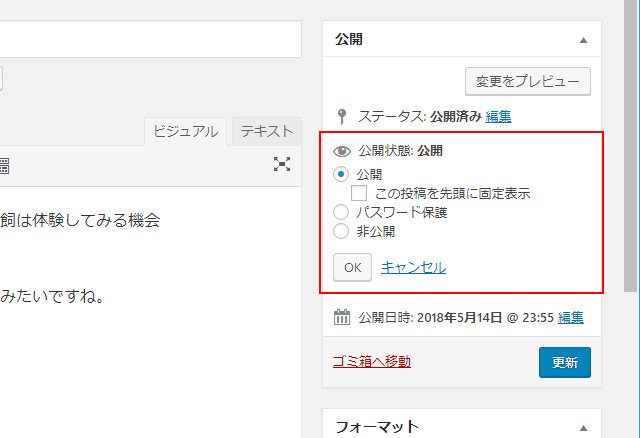Click the フォーマット panel heading

tap(377, 427)
